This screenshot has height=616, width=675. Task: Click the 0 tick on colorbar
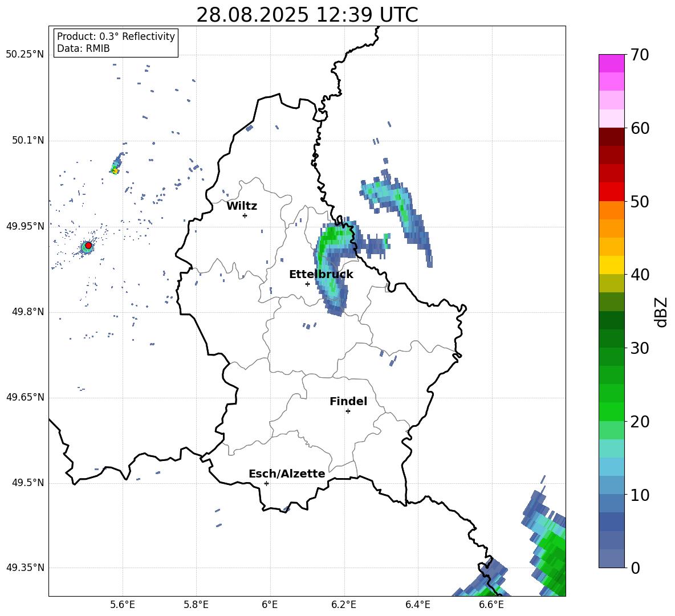point(635,568)
